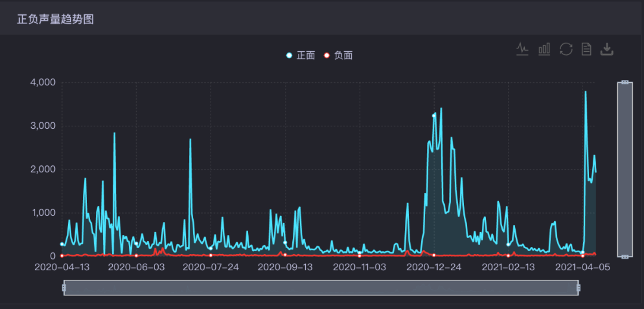The height and width of the screenshot is (309, 644).
Task: Switch chart to bar view icon
Action: [544, 49]
